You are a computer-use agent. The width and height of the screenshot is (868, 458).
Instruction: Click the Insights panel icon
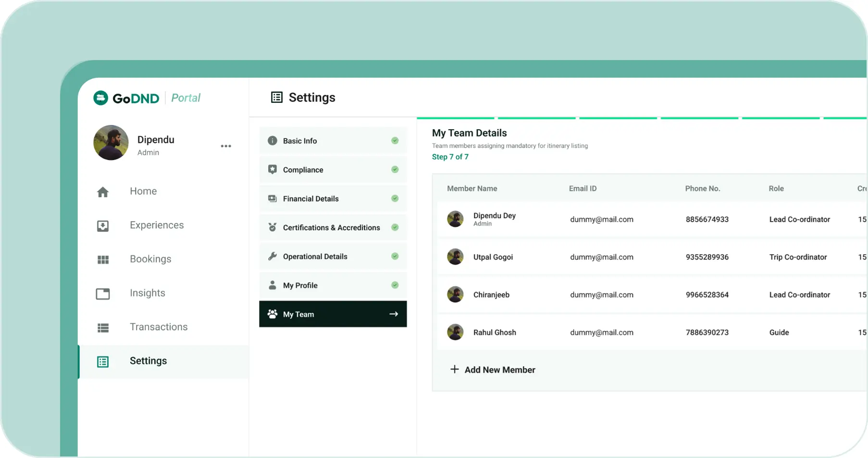[x=103, y=294]
